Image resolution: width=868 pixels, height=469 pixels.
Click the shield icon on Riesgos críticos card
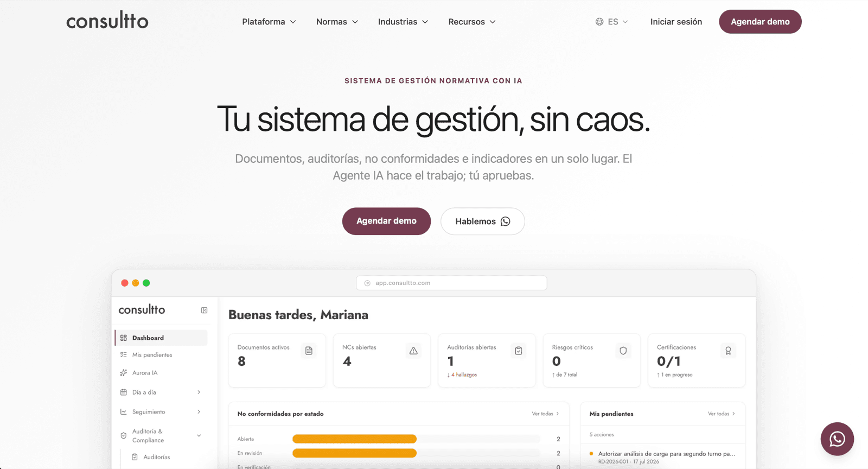pos(623,351)
